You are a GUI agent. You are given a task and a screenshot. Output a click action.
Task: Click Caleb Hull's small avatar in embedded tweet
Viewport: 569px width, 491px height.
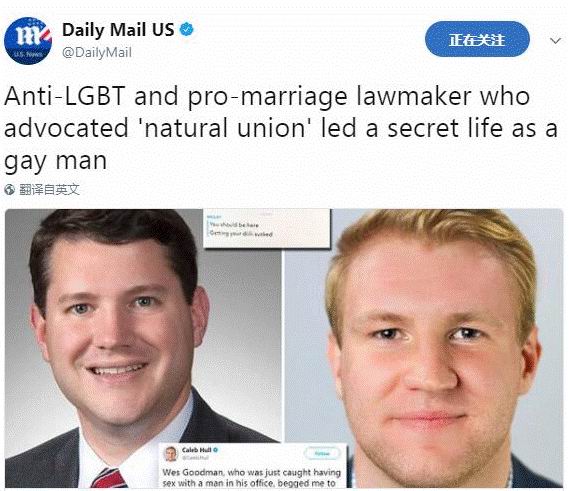[171, 454]
